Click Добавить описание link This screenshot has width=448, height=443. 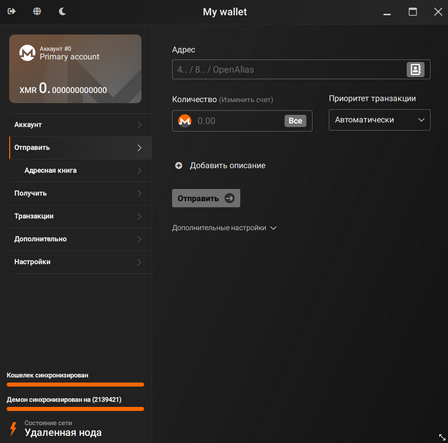[227, 166]
